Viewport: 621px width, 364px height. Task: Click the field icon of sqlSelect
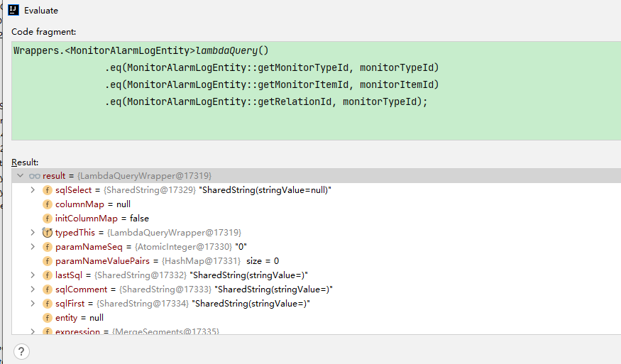(47, 190)
